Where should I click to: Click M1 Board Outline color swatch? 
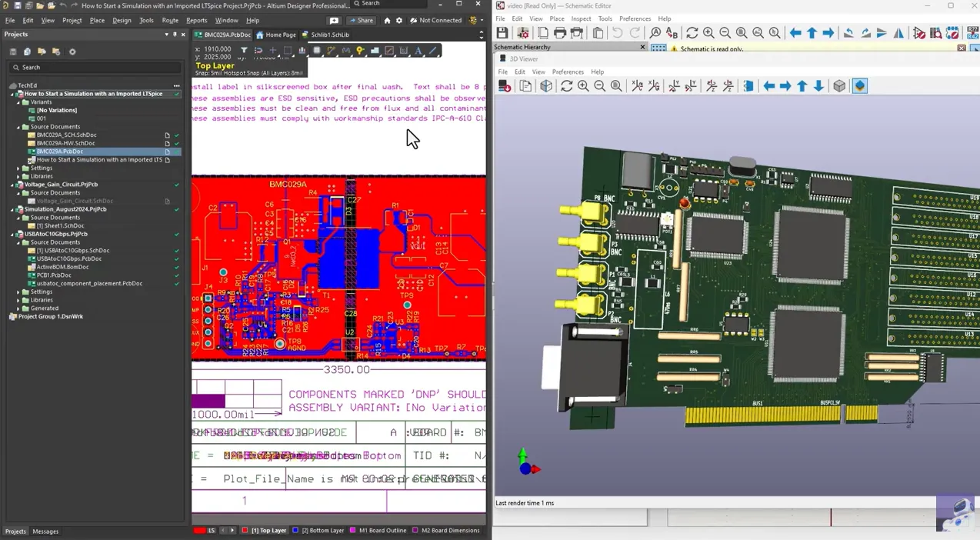(353, 531)
